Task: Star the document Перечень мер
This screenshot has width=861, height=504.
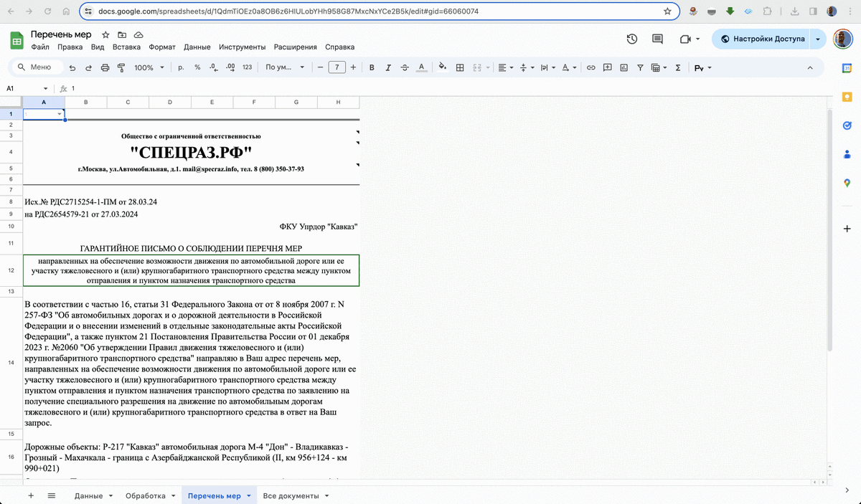Action: 105,34
